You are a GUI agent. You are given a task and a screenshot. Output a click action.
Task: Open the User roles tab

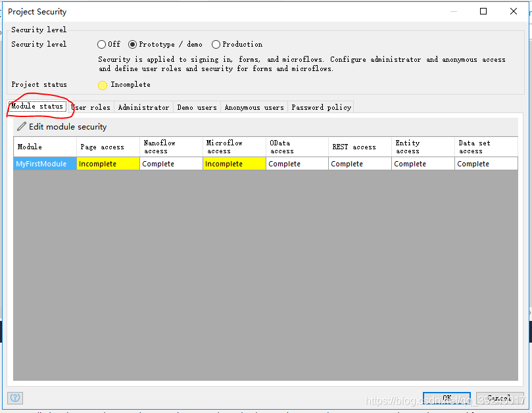(91, 108)
